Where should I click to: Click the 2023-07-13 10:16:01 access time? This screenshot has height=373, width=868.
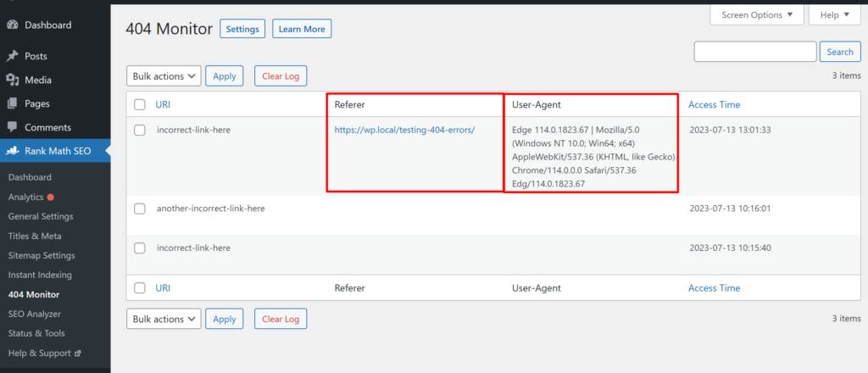[730, 209]
